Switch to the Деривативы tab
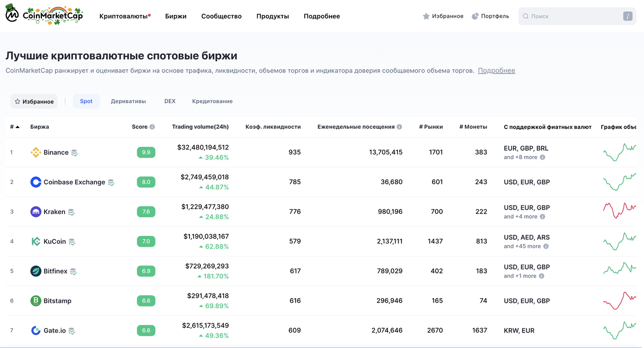644x348 pixels. 128,101
